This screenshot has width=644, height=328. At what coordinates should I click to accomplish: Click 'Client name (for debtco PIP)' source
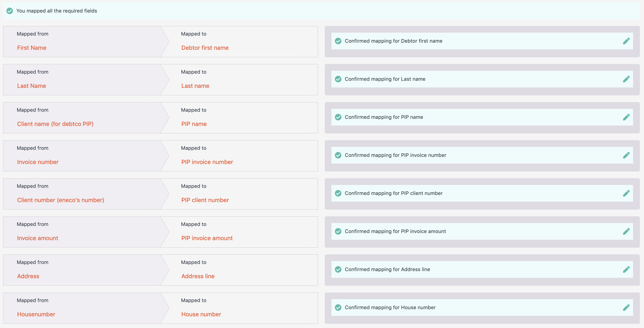pos(55,124)
